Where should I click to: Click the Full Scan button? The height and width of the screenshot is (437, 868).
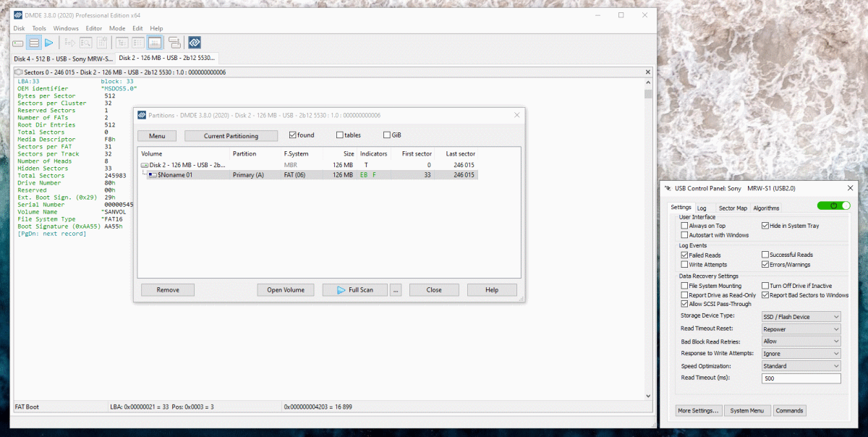[355, 290]
